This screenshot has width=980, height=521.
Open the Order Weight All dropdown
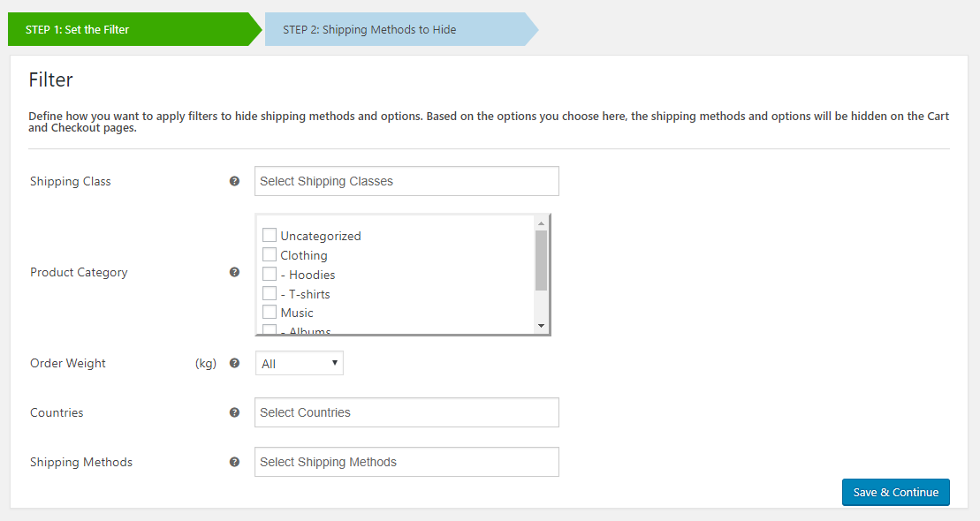pos(300,363)
